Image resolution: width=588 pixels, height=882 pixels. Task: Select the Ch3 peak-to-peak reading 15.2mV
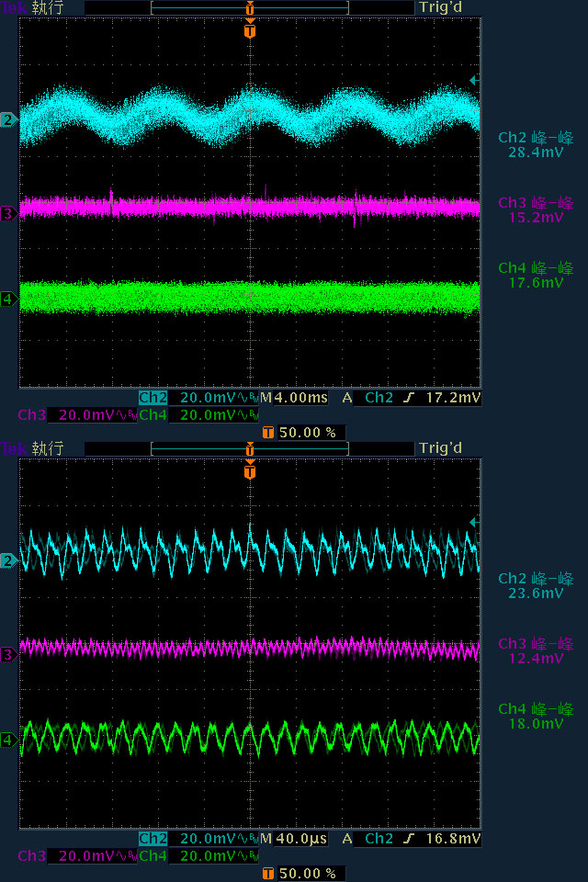(x=536, y=218)
